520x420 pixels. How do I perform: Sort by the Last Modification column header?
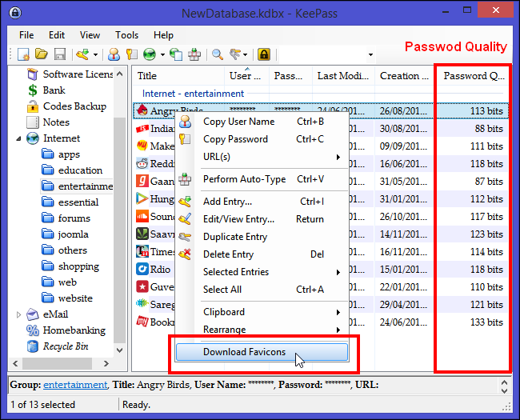(x=343, y=76)
